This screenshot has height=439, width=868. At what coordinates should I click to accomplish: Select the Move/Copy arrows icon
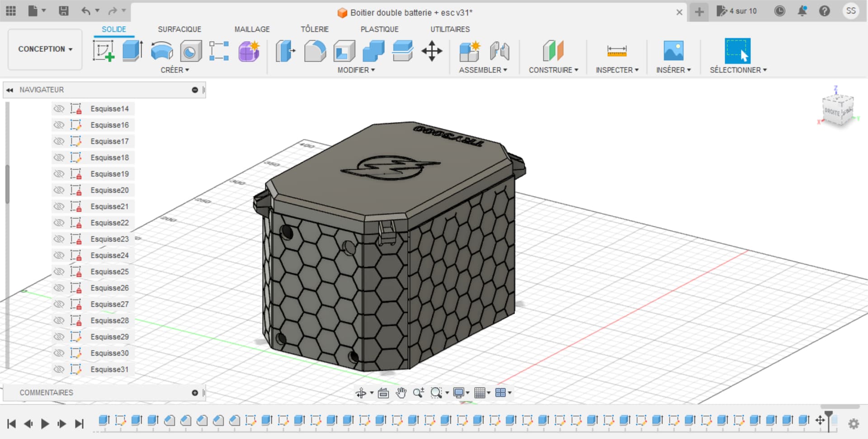tap(432, 51)
